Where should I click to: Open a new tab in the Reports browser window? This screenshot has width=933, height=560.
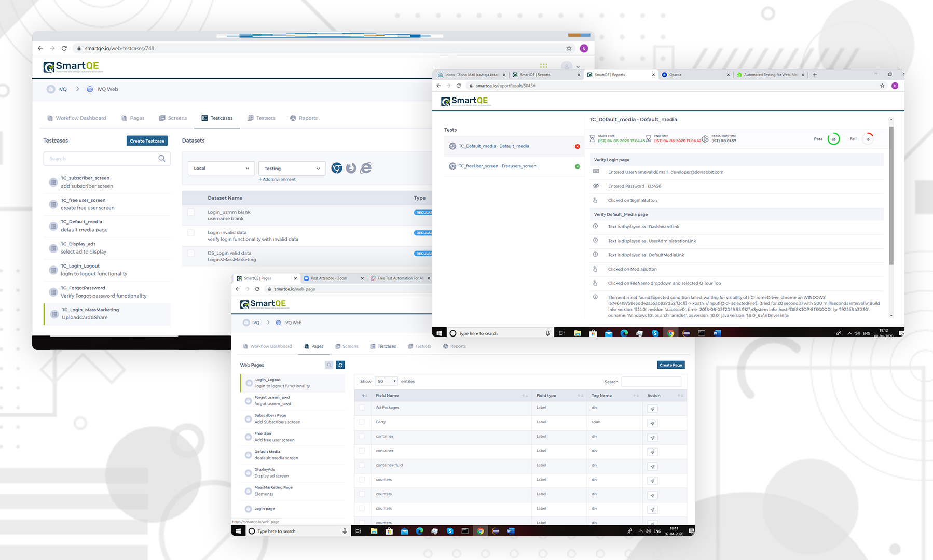click(815, 75)
